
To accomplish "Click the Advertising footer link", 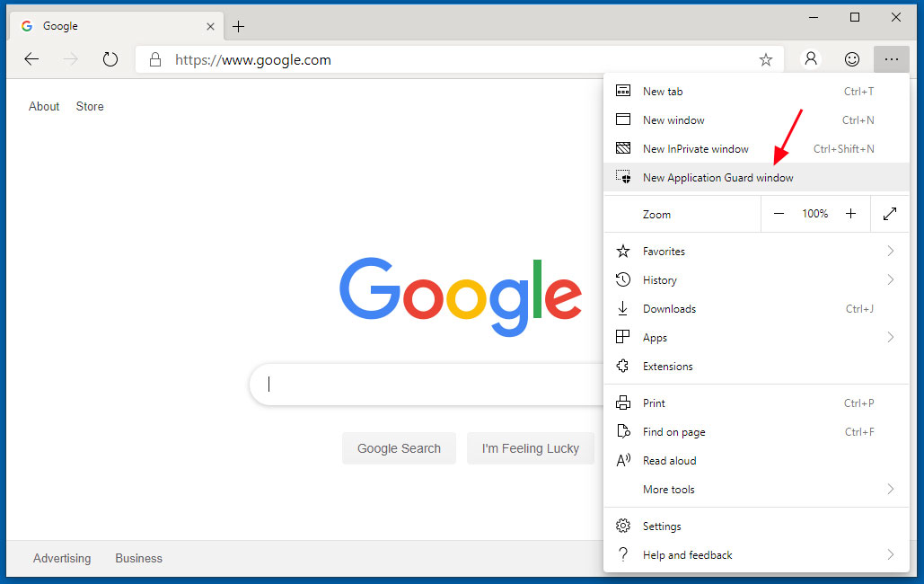I will [62, 558].
